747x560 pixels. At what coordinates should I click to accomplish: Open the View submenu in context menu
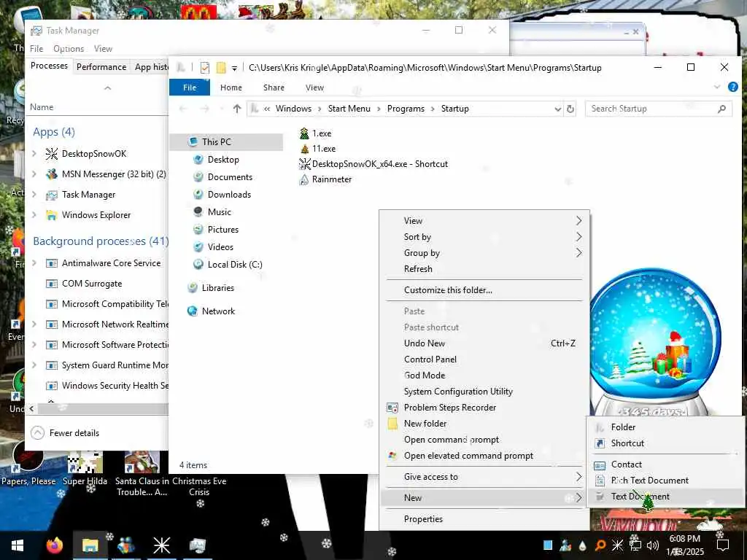pos(485,221)
